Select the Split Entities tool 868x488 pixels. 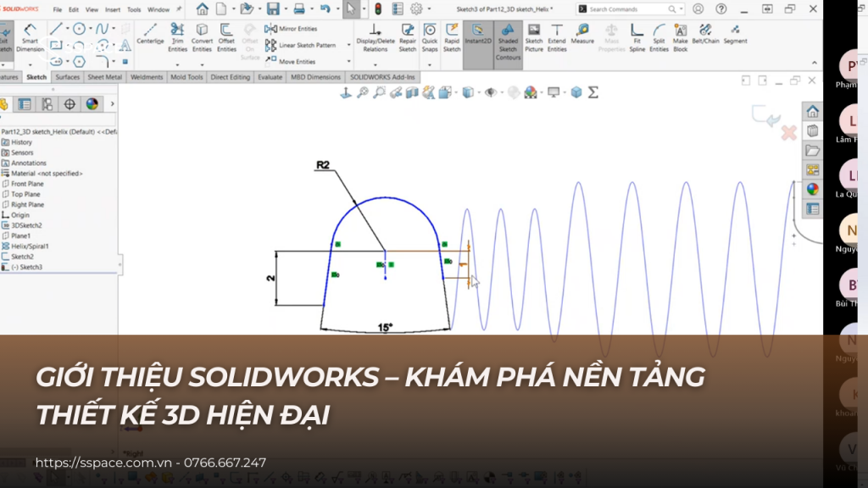point(659,37)
